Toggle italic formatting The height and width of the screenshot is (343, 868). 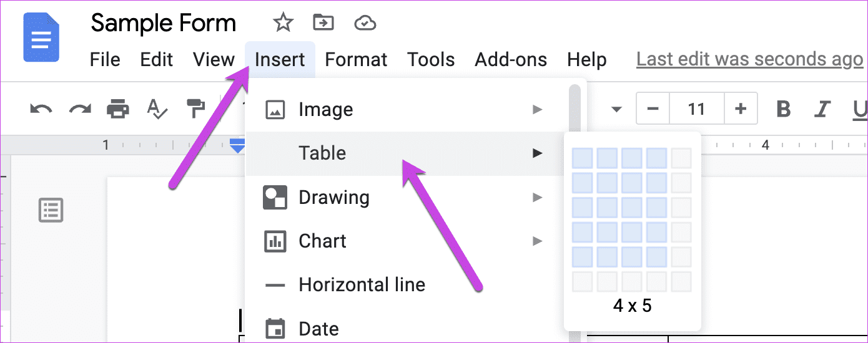point(823,109)
